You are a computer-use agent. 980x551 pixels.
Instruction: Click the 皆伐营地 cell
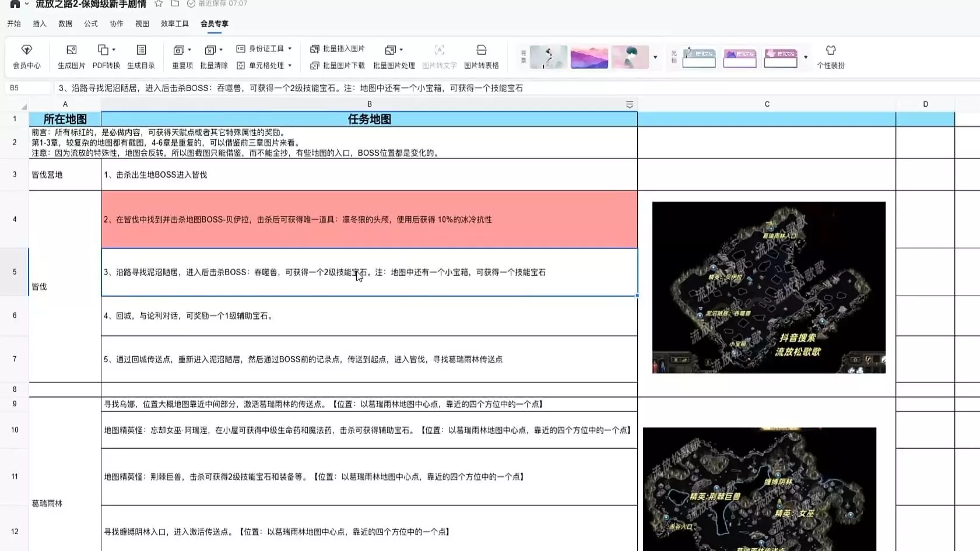click(x=65, y=175)
